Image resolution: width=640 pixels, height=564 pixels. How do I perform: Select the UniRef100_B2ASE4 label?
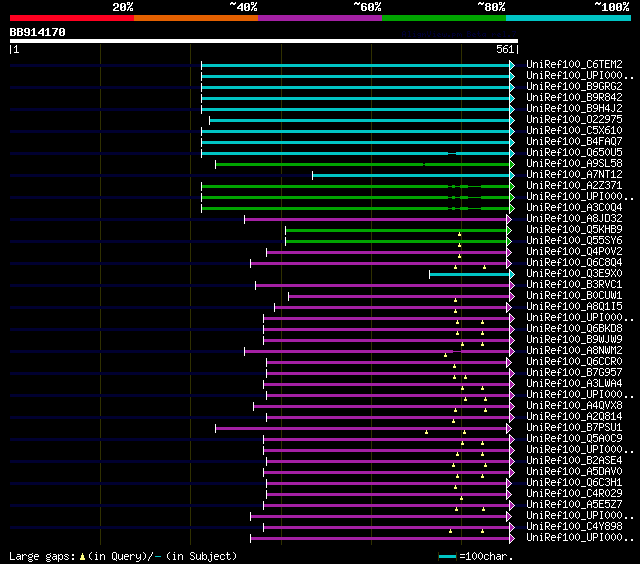tap(574, 461)
